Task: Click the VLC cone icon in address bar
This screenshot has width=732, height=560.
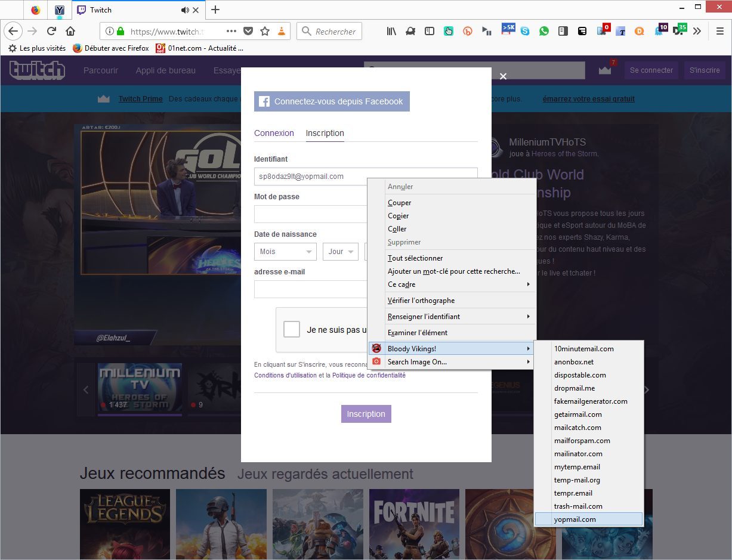Action: click(282, 31)
